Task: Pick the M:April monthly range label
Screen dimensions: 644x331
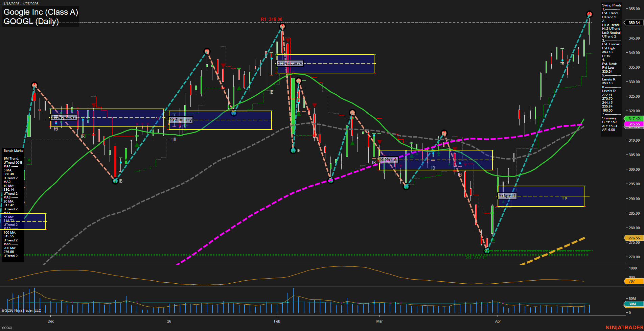Action: point(507,196)
